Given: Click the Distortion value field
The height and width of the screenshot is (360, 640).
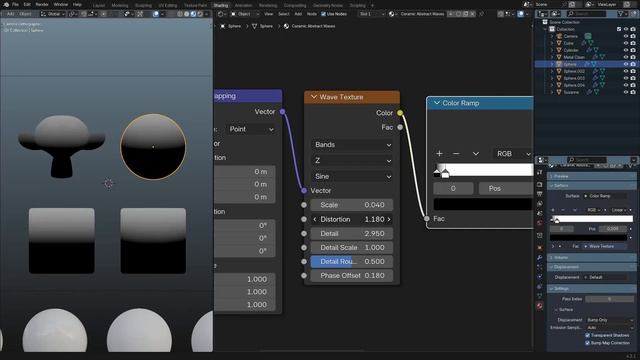Looking at the screenshot, I should [x=352, y=219].
